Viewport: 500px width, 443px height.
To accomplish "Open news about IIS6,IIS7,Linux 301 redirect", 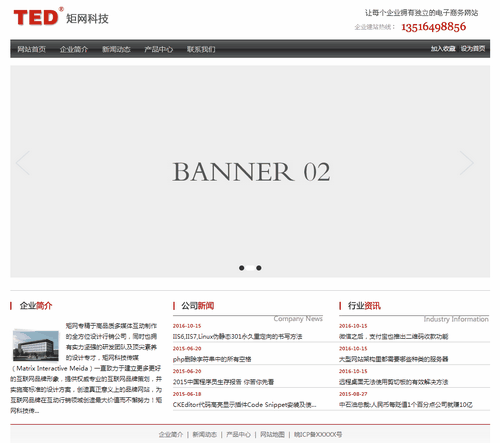I will coord(237,337).
